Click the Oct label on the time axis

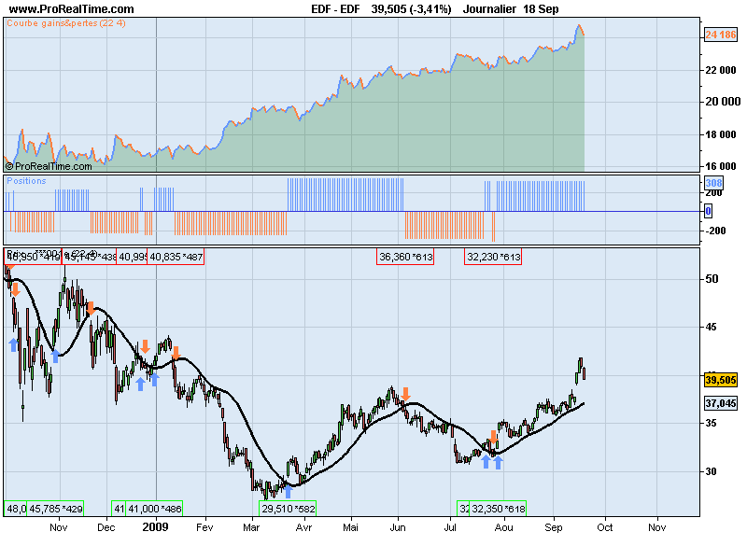[605, 527]
